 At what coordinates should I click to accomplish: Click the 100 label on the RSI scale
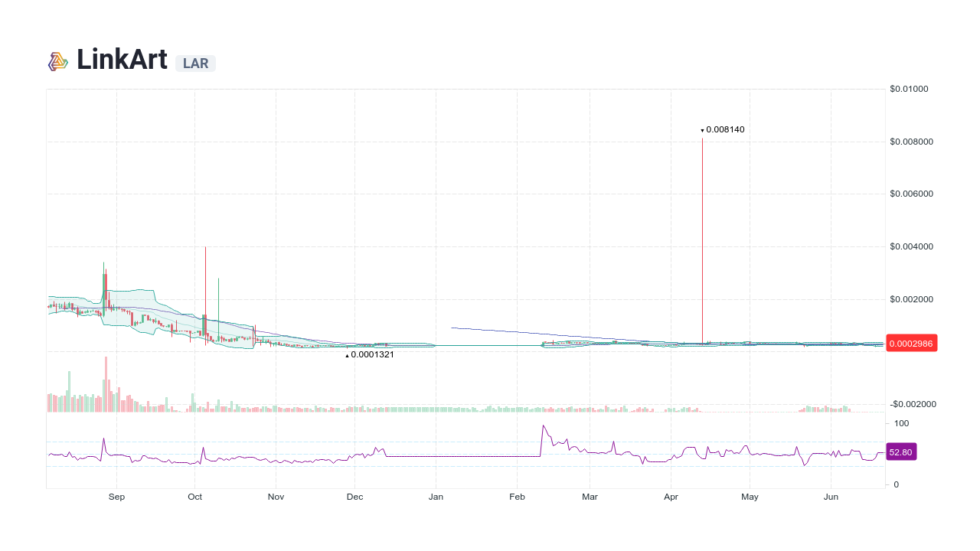(x=901, y=423)
